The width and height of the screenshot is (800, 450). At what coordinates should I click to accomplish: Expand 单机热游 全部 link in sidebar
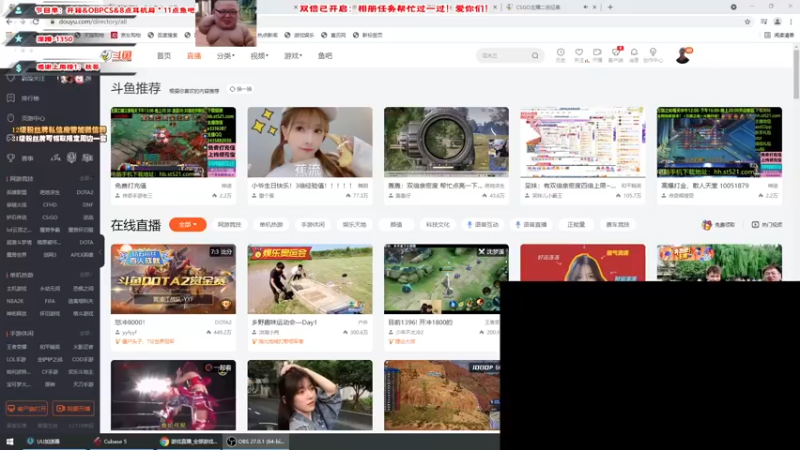[x=86, y=275]
